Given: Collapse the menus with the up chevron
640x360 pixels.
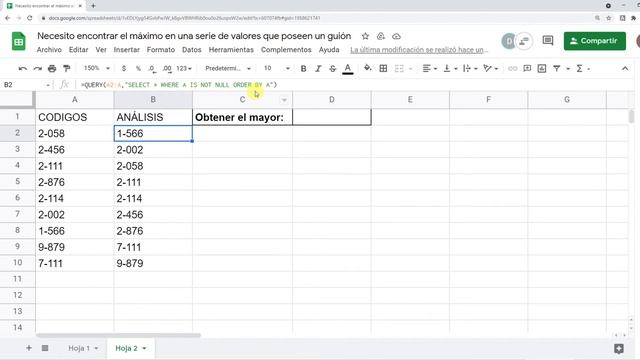Looking at the screenshot, I should point(625,69).
